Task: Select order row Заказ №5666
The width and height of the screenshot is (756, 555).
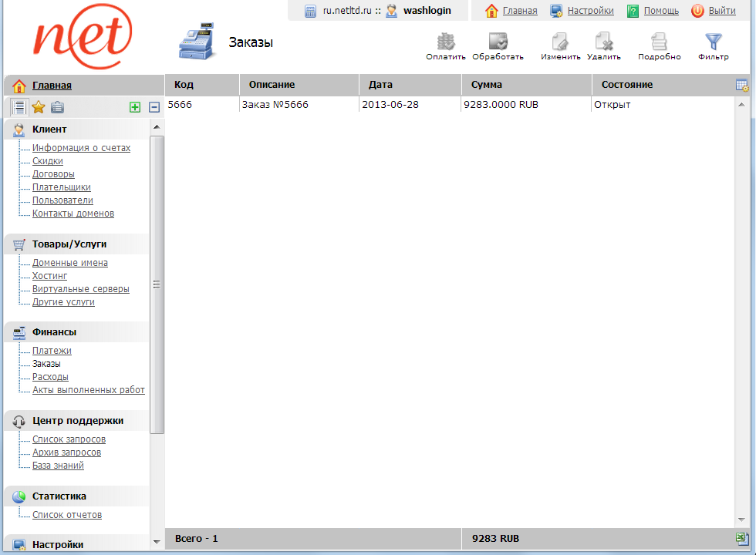Action: pyautogui.click(x=275, y=104)
